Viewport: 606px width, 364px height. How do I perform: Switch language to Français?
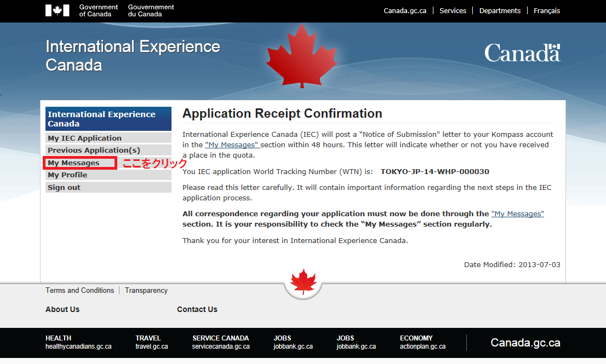coord(546,11)
